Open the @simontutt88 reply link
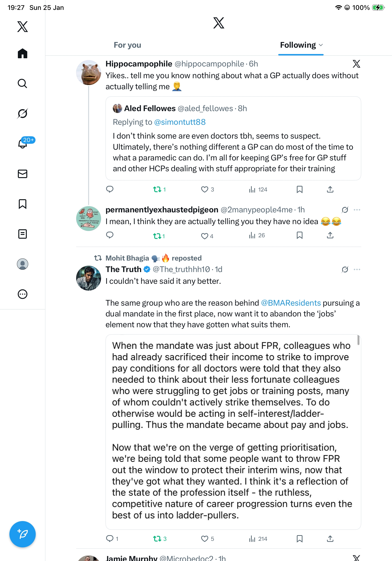The width and height of the screenshot is (392, 561). click(180, 122)
